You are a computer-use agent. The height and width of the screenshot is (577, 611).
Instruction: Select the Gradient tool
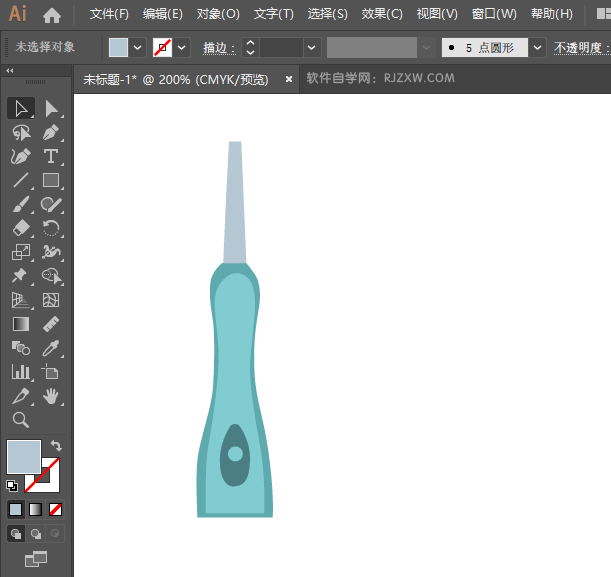[20, 324]
